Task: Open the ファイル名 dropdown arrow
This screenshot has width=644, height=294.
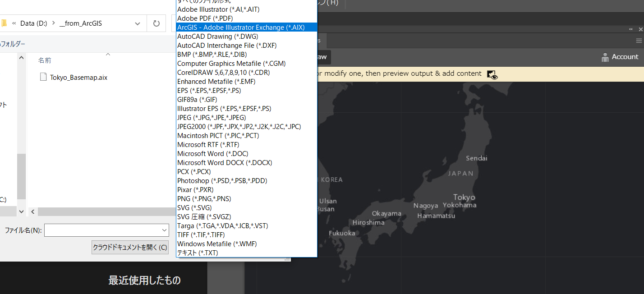Action: 164,230
